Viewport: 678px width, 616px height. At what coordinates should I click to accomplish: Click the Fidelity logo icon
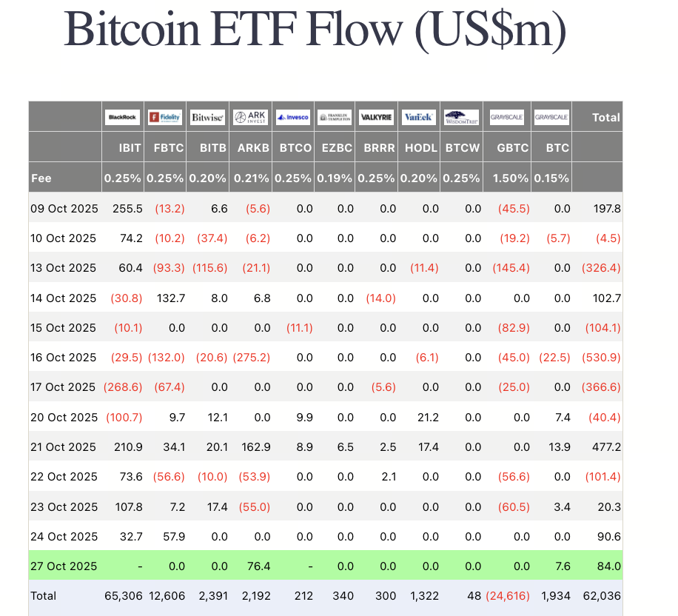click(x=165, y=117)
